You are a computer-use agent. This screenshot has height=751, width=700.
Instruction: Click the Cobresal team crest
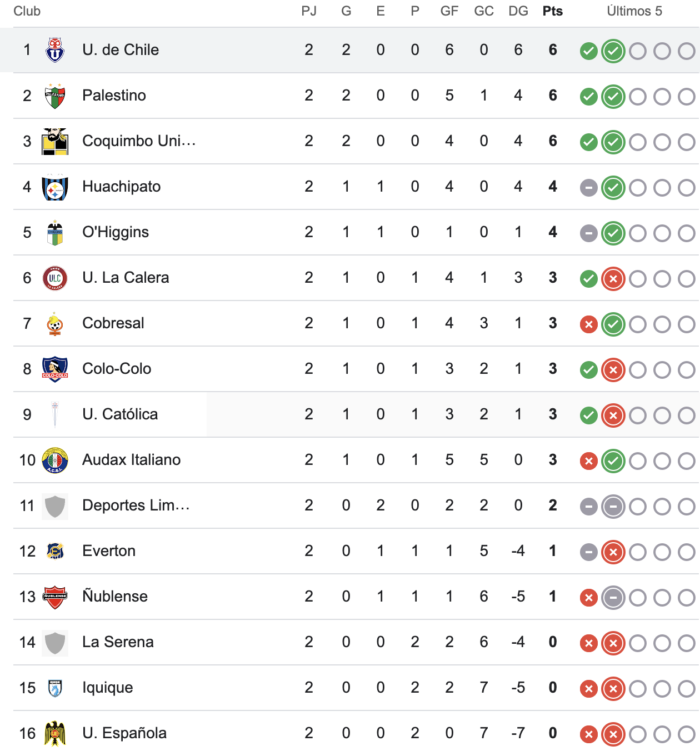click(54, 323)
